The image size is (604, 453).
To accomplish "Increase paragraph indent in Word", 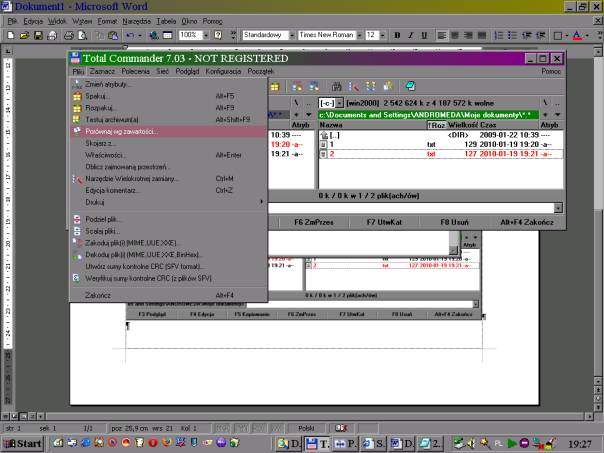I will pyautogui.click(x=540, y=35).
